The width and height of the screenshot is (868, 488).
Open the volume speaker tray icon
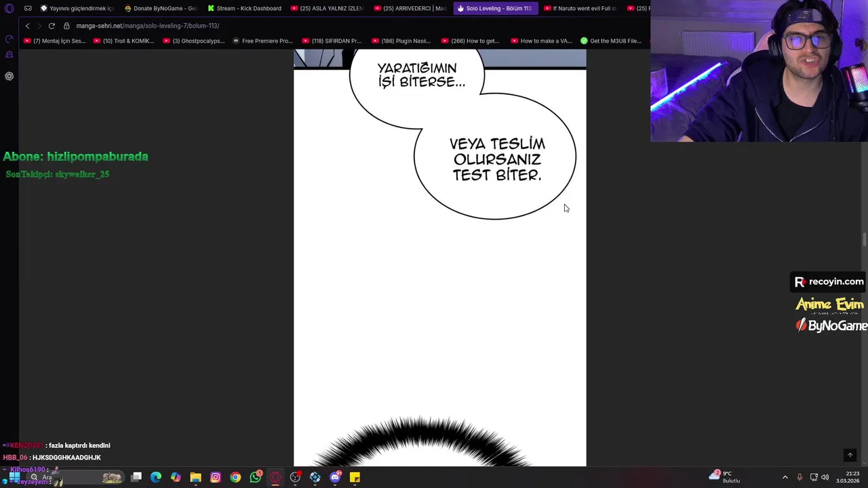click(825, 477)
